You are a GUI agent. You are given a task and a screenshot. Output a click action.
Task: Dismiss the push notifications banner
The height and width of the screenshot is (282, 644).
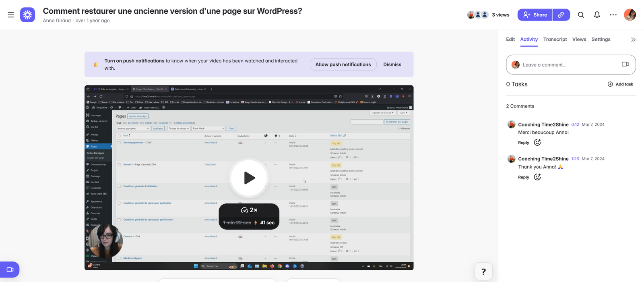point(392,64)
